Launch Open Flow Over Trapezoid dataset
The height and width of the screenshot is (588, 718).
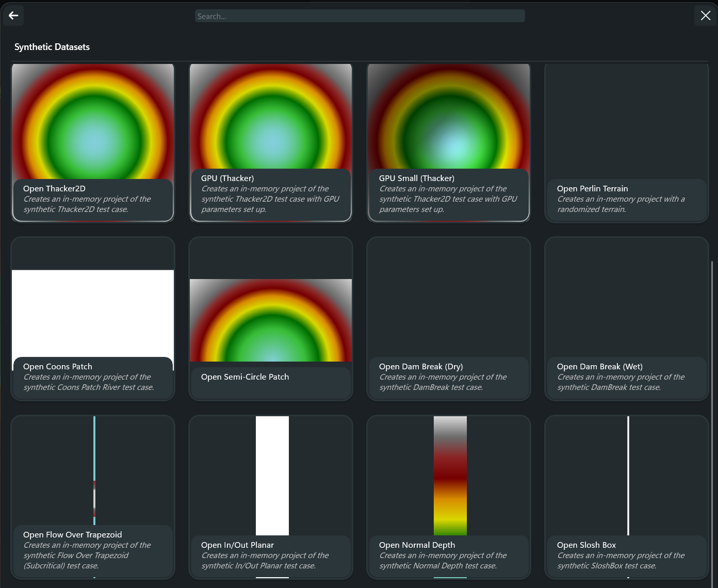[93, 550]
